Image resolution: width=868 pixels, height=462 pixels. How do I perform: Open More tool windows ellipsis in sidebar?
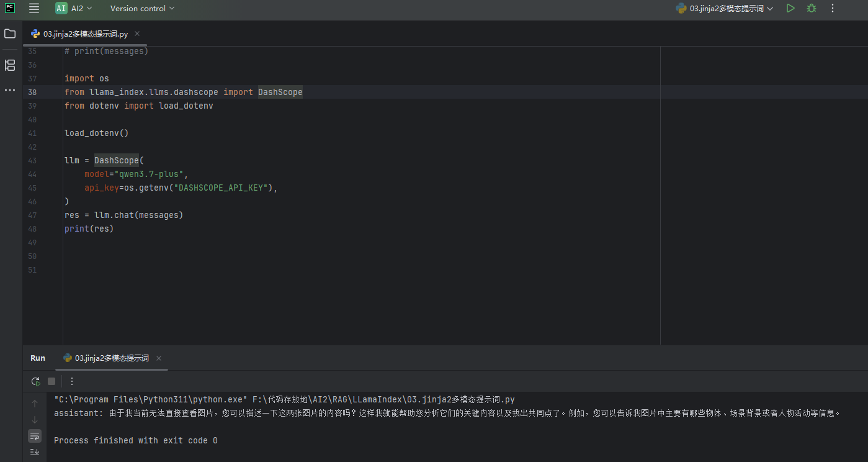(x=10, y=90)
